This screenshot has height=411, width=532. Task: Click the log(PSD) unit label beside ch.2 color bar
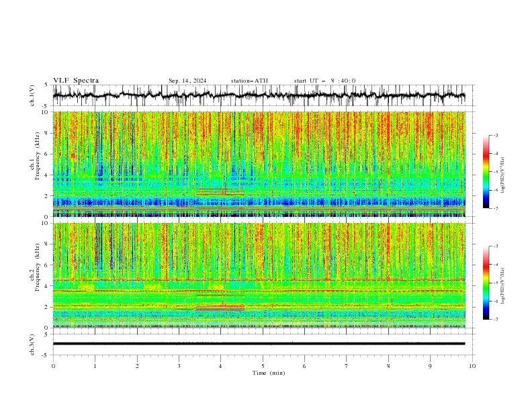click(504, 285)
